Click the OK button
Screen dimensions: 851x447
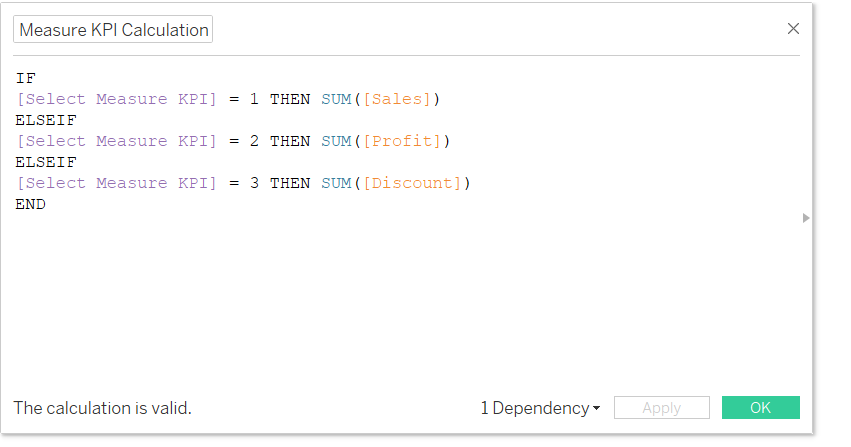760,407
